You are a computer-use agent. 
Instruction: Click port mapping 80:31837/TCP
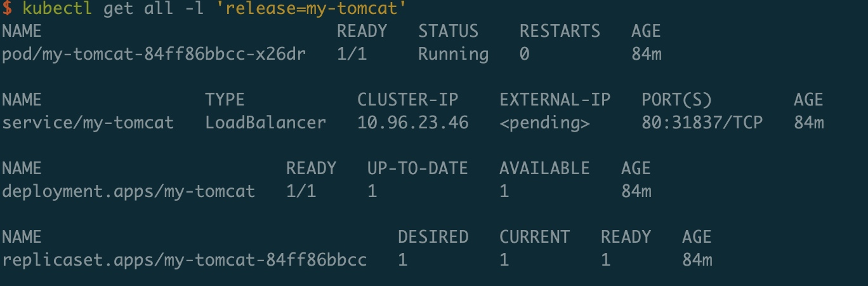(x=702, y=123)
